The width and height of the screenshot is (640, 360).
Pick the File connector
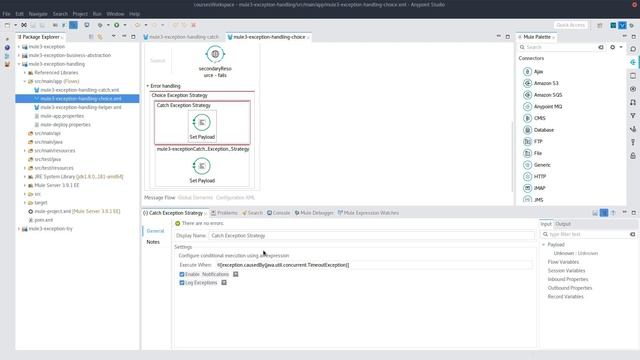click(532, 153)
